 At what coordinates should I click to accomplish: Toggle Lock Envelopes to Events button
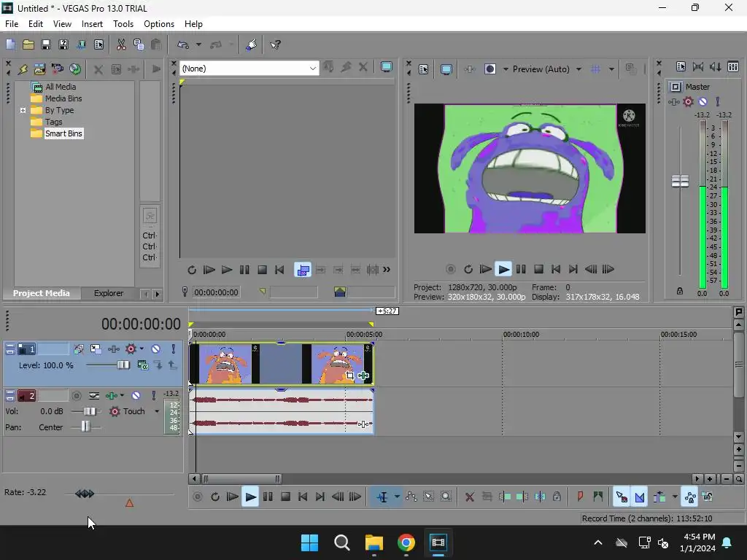pyautogui.click(x=690, y=497)
